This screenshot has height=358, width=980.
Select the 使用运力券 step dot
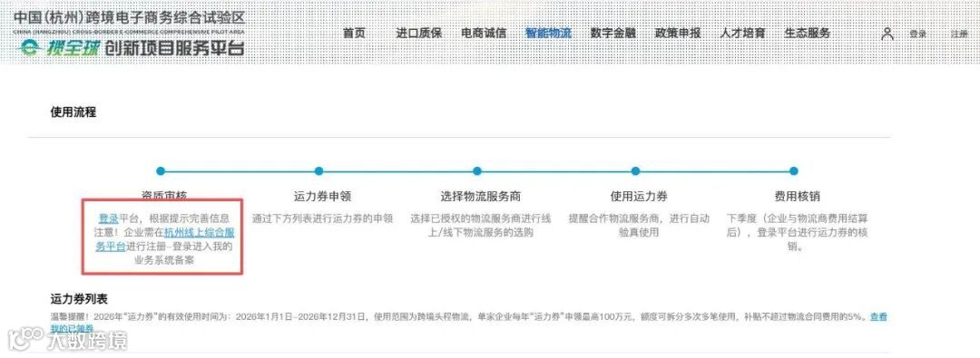[x=635, y=171]
